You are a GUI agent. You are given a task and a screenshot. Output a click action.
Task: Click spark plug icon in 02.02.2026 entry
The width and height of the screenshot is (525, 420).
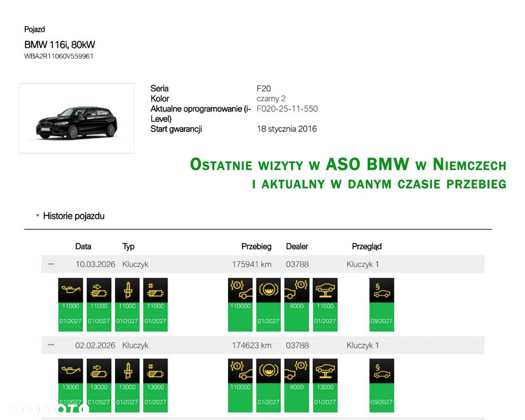[x=127, y=371]
